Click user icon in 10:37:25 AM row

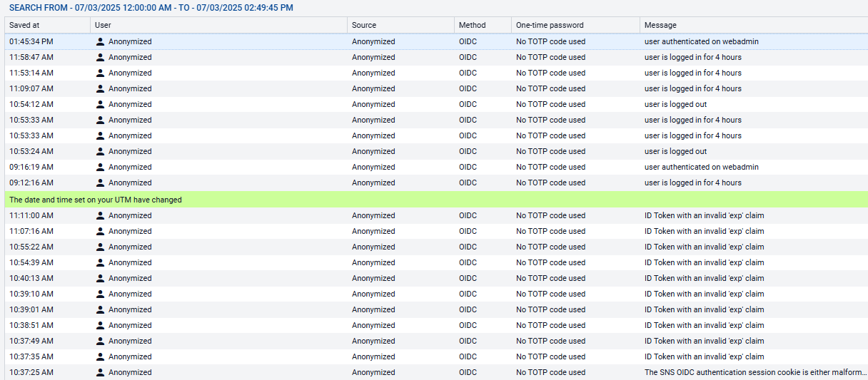tap(101, 372)
